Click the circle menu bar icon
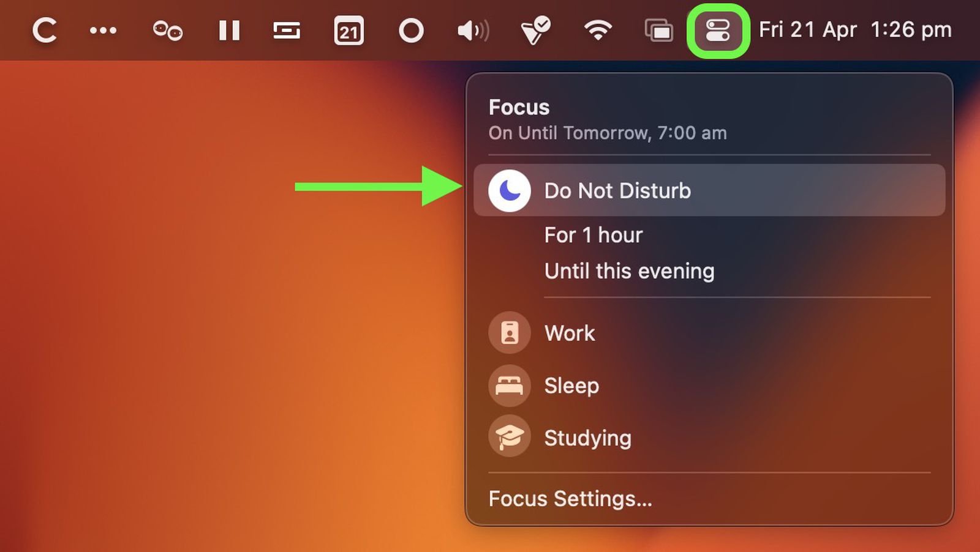The image size is (980, 552). pos(411,30)
